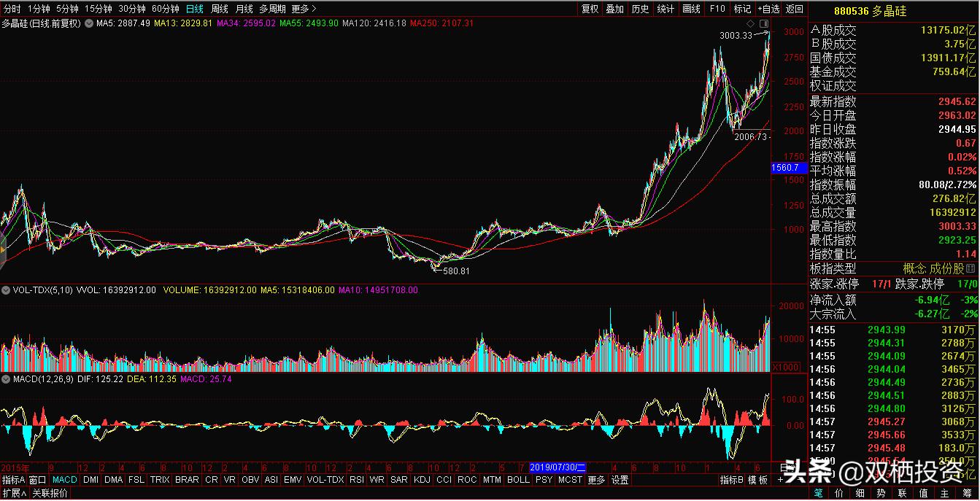Open 关联报价 related quotes
The height and width of the screenshot is (501, 980).
(50, 493)
